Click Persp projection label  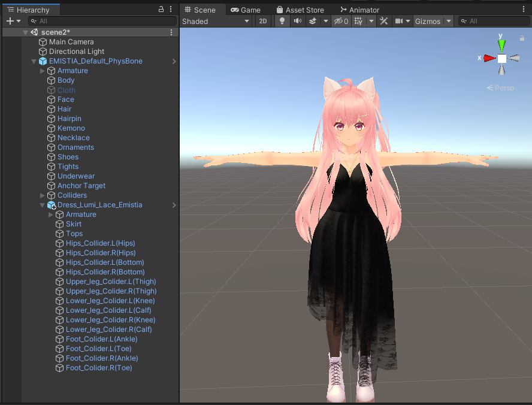click(501, 88)
